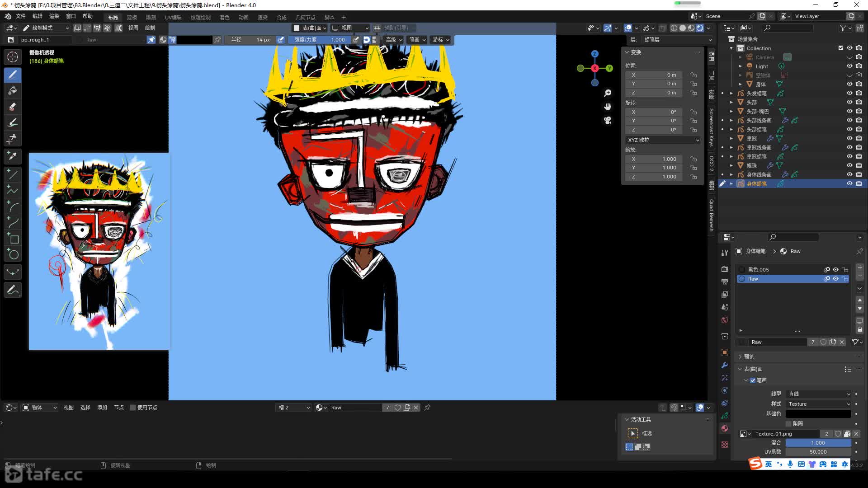Select the Cutter tool

pos(13,139)
